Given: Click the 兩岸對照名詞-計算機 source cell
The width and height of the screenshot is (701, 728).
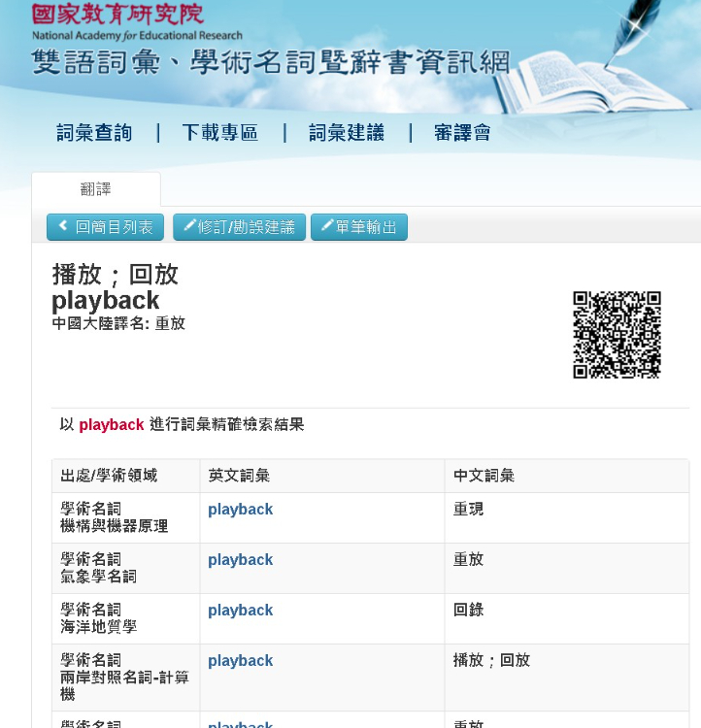Looking at the screenshot, I should pyautogui.click(x=126, y=678).
